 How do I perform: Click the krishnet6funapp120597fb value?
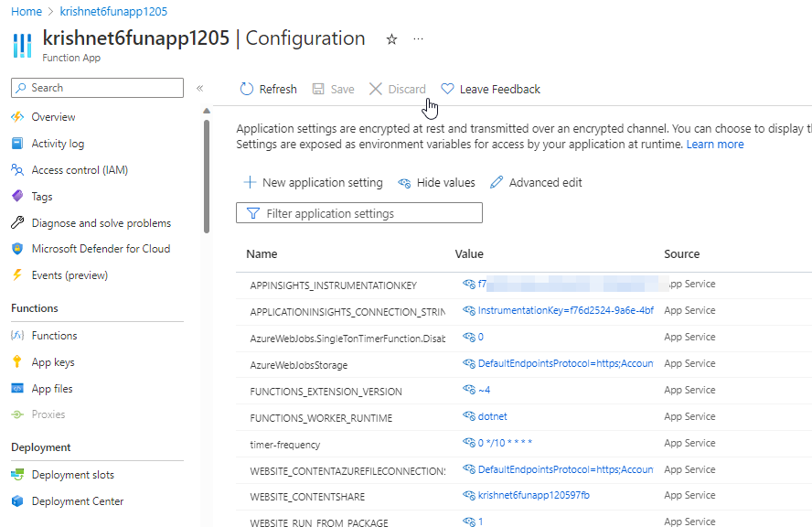[x=533, y=495]
